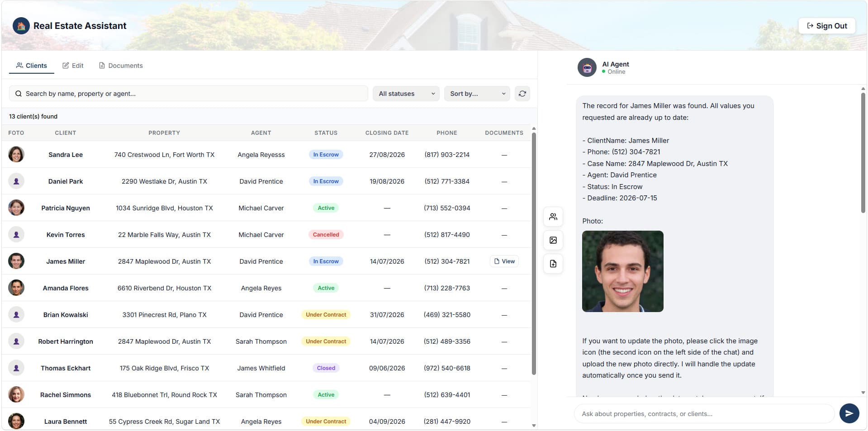Click Kevin Torres's placeholder avatar
Screen dimensions: 868x431
click(x=16, y=234)
